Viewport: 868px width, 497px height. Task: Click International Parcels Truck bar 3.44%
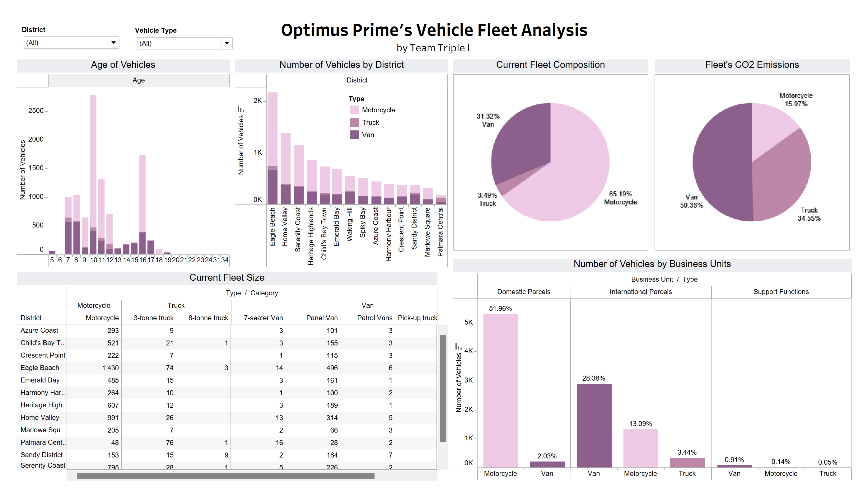click(x=687, y=462)
